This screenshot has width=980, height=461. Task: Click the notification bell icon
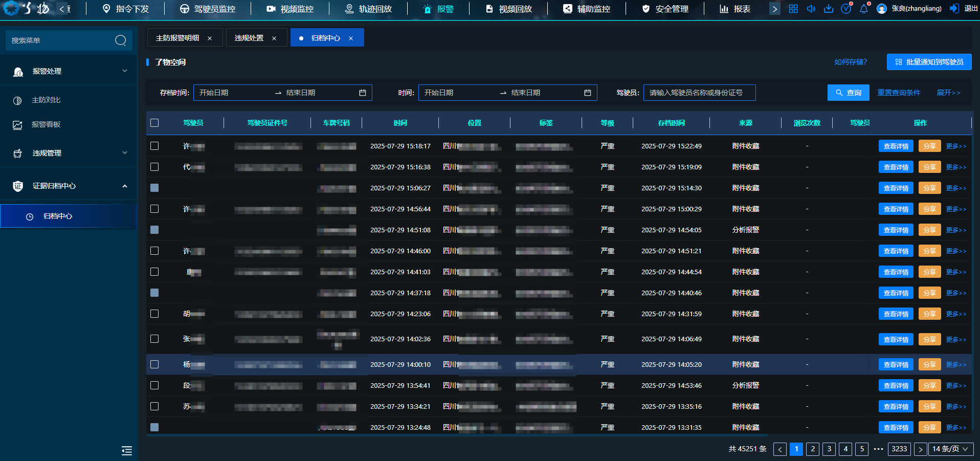click(x=864, y=9)
